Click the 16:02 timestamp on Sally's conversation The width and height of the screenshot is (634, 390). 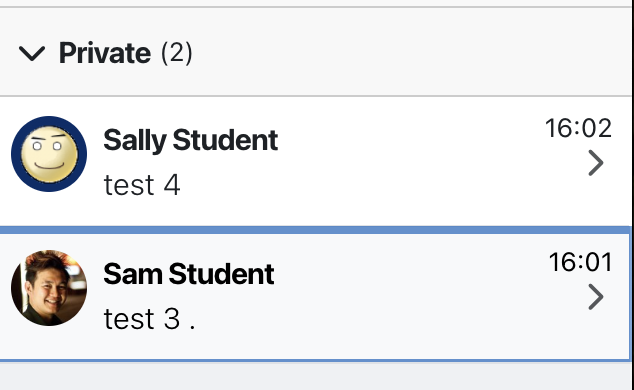click(x=578, y=128)
